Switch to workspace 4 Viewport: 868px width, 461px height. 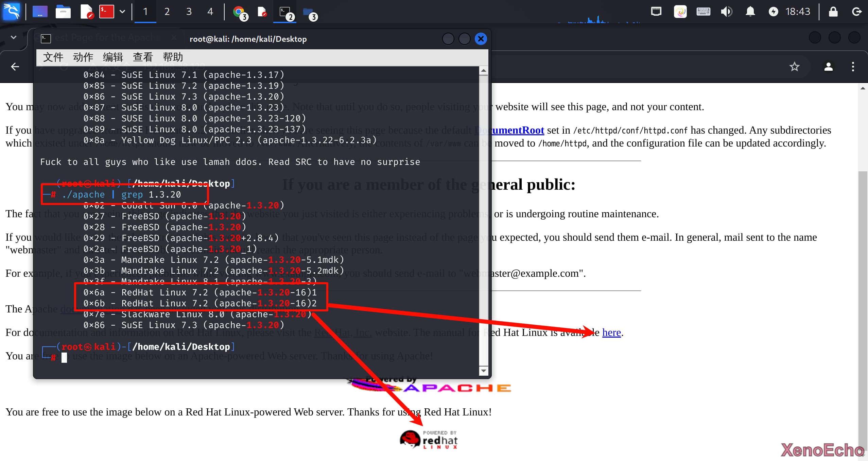coord(210,12)
